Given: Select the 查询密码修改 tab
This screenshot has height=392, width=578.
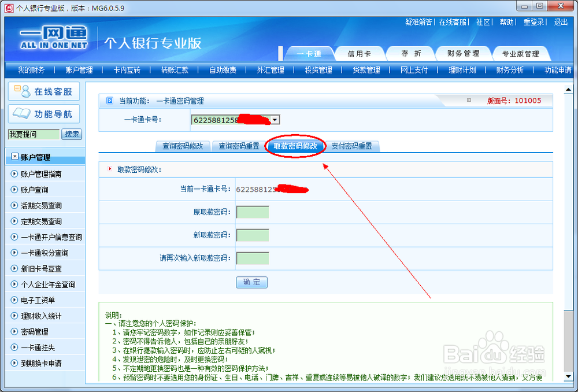Looking at the screenshot, I should tap(183, 146).
